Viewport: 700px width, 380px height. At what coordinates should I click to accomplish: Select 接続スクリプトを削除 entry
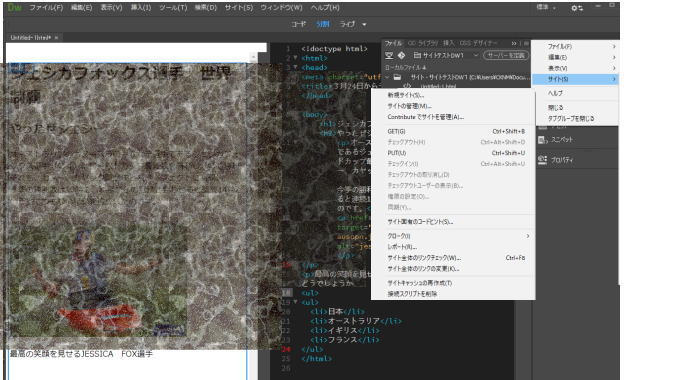point(453,294)
